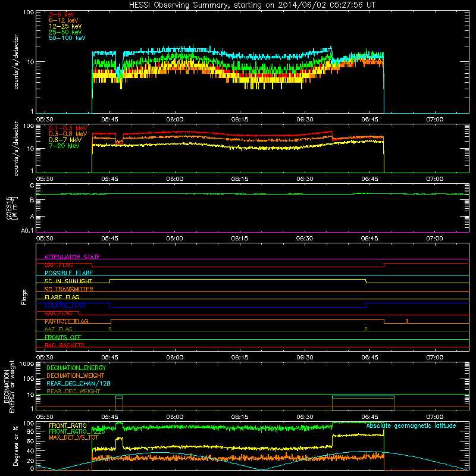Select the DECIMATION_WEIGHT legend label

pos(76,375)
